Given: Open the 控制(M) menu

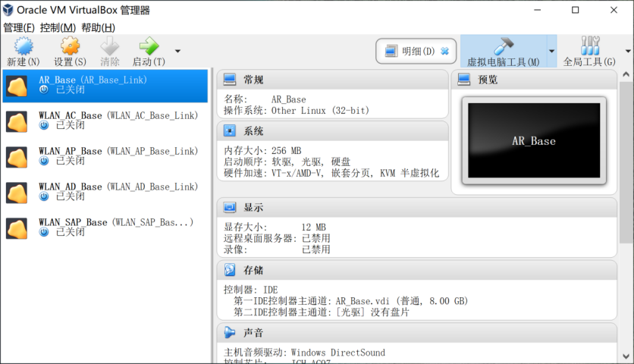Looking at the screenshot, I should pyautogui.click(x=58, y=27).
